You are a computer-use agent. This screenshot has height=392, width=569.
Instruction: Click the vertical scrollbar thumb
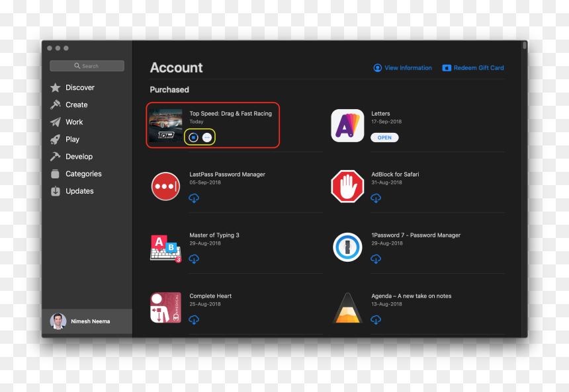coord(525,46)
